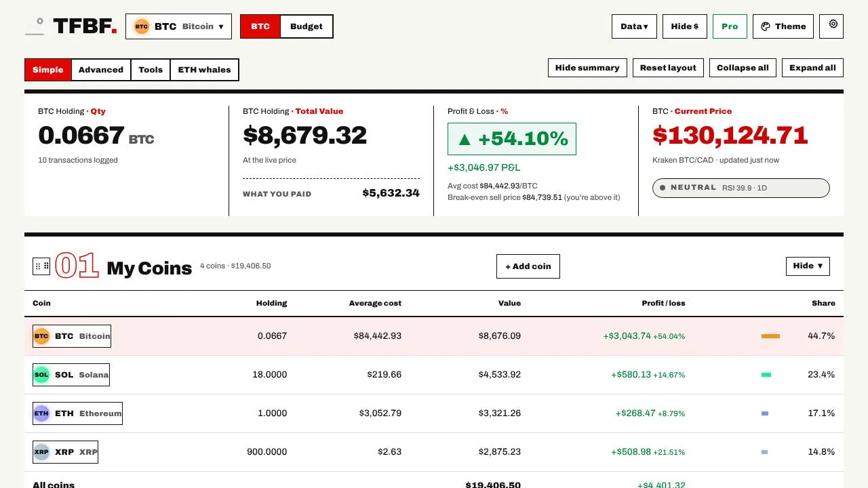The image size is (868, 488).
Task: Click the green SOL share bar
Action: coord(766,375)
